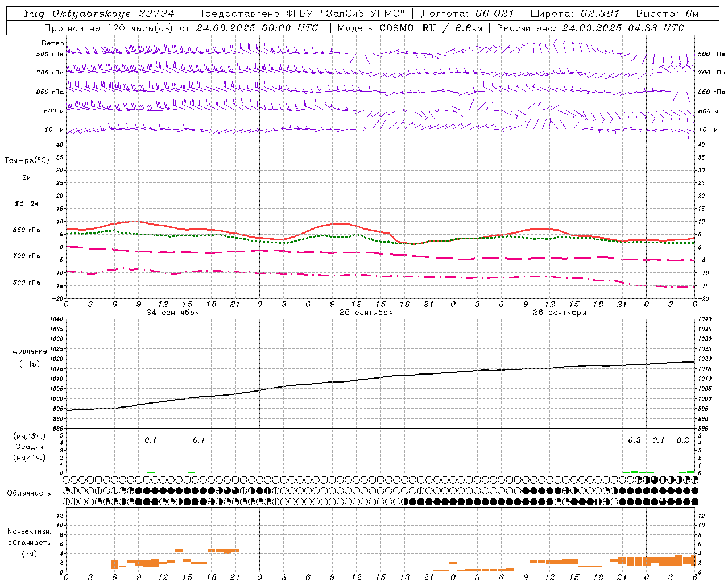Select the 2м temperature legend entry
The image size is (728, 582).
27,177
